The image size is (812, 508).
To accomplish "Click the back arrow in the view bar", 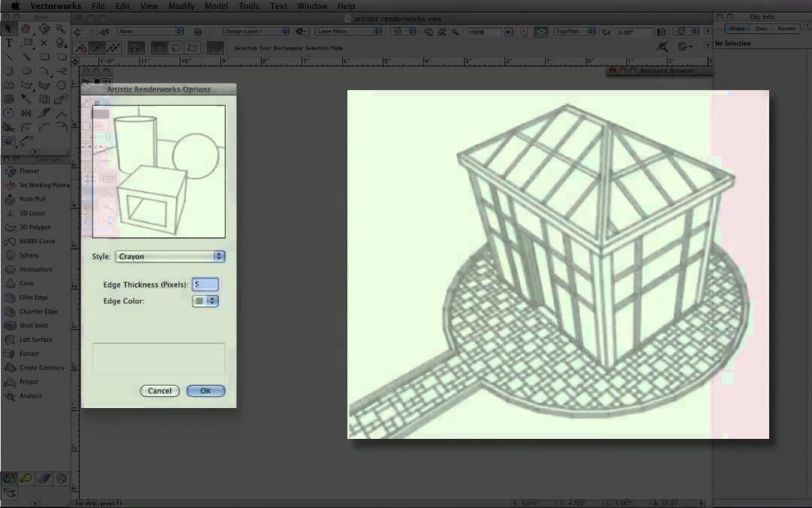I will click(77, 32).
